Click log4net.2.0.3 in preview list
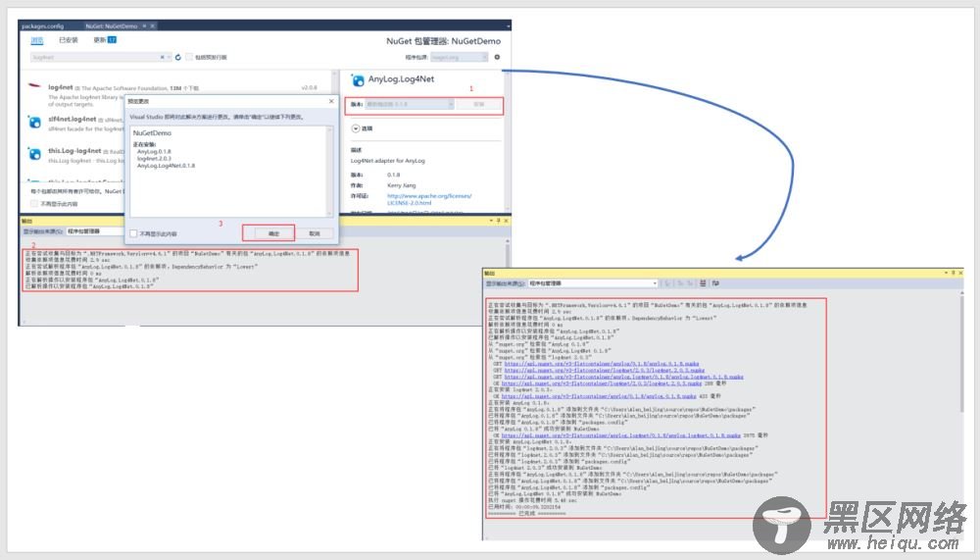Viewport: 980px width, 560px height. coord(155,158)
